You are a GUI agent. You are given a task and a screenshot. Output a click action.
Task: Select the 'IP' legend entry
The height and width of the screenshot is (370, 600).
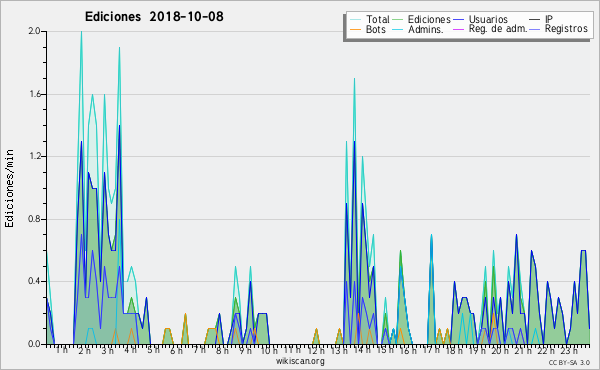point(549,19)
